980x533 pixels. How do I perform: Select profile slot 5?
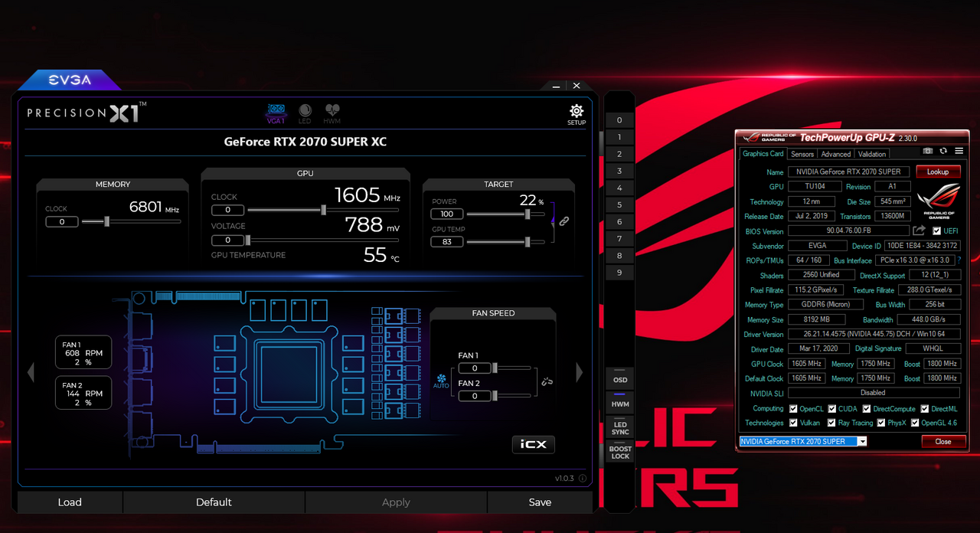(619, 204)
